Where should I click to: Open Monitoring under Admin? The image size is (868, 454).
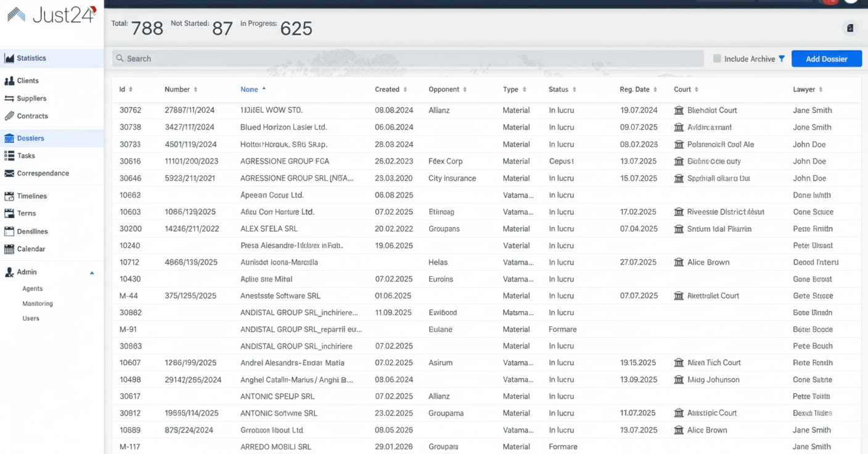(37, 303)
